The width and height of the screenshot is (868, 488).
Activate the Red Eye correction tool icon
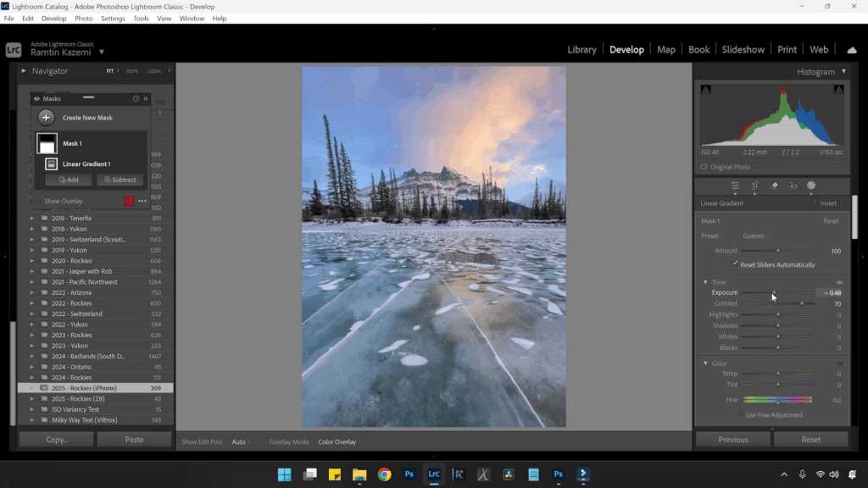[793, 186]
